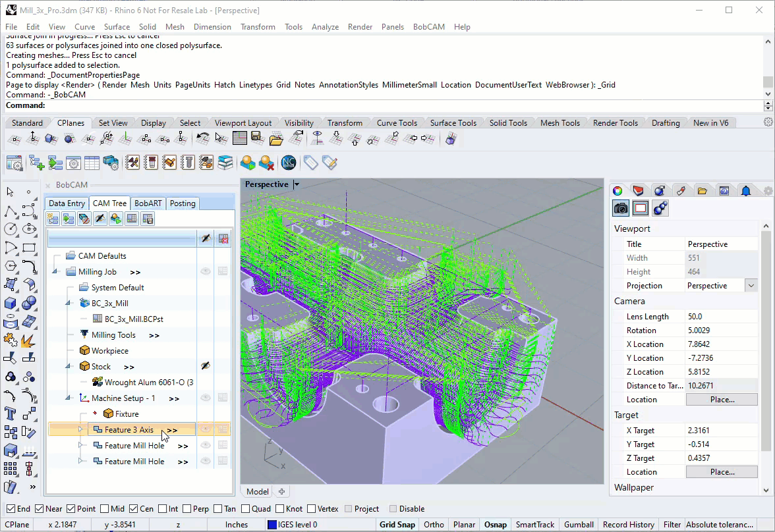The height and width of the screenshot is (532, 775).
Task: Open the Model viewport tab
Action: click(258, 491)
